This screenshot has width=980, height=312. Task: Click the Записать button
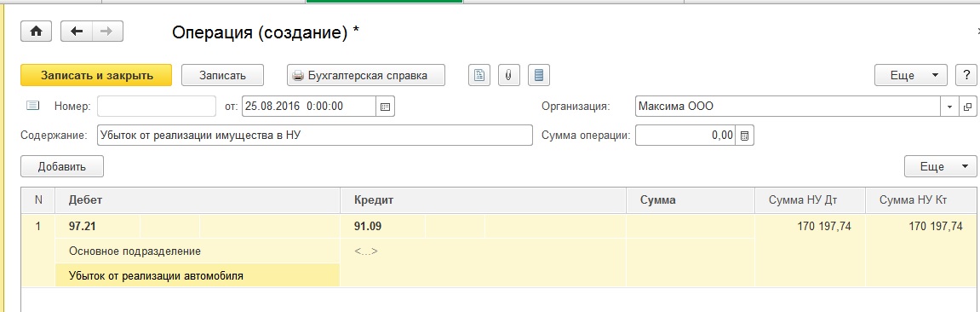click(x=222, y=75)
